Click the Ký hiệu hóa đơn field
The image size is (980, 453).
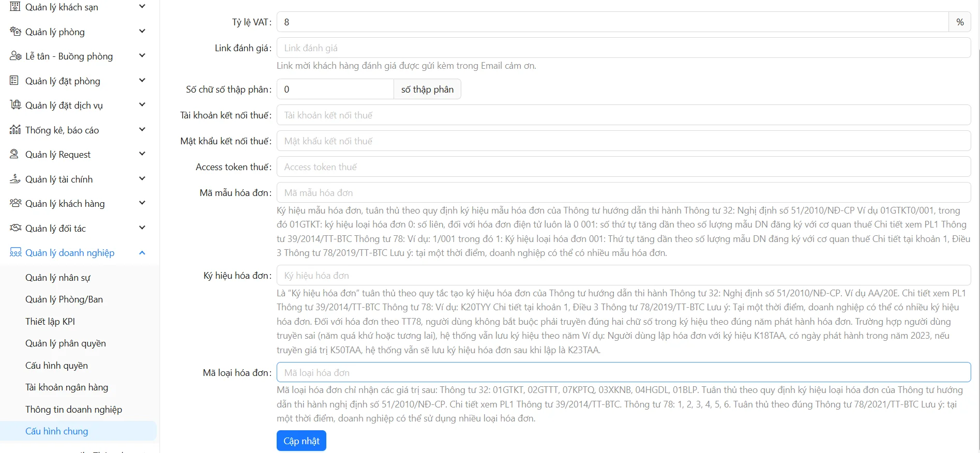tap(623, 276)
